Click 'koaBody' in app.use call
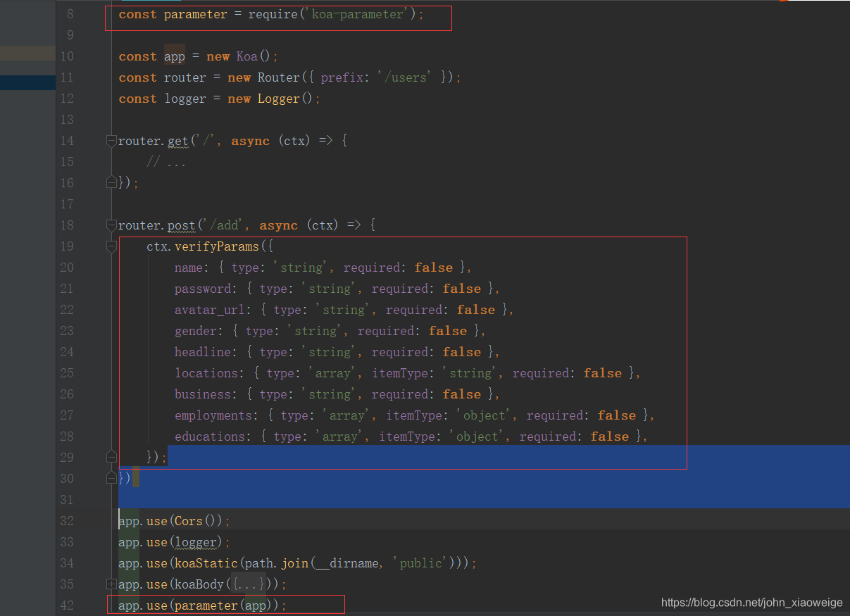 [x=199, y=584]
